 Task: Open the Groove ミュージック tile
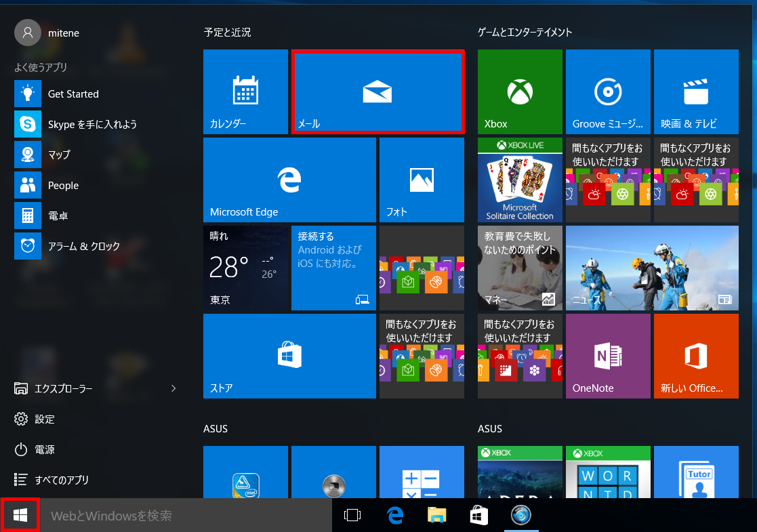click(608, 91)
